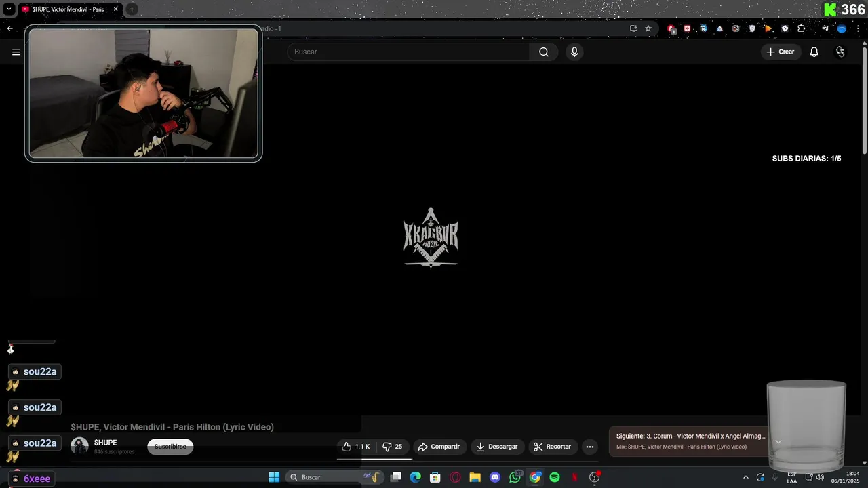The width and height of the screenshot is (868, 488).
Task: Like the video with thumbs-up 1.1 K
Action: tap(356, 447)
